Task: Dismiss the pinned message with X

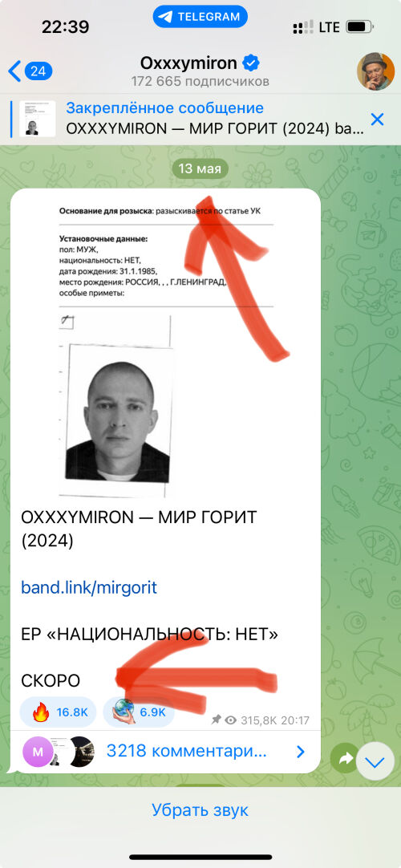Action: [x=377, y=119]
